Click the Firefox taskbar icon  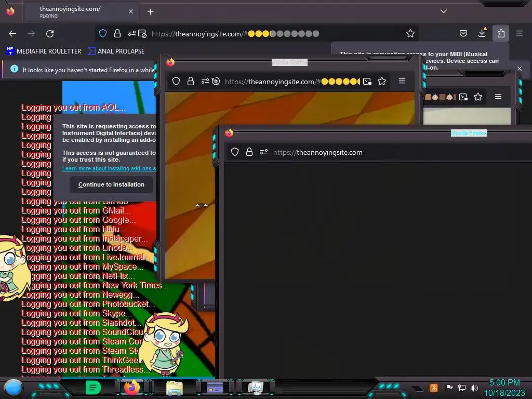[132, 388]
